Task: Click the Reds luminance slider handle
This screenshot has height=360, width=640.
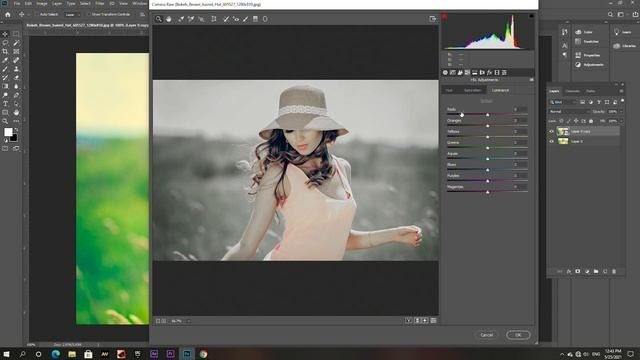Action: tap(487, 115)
